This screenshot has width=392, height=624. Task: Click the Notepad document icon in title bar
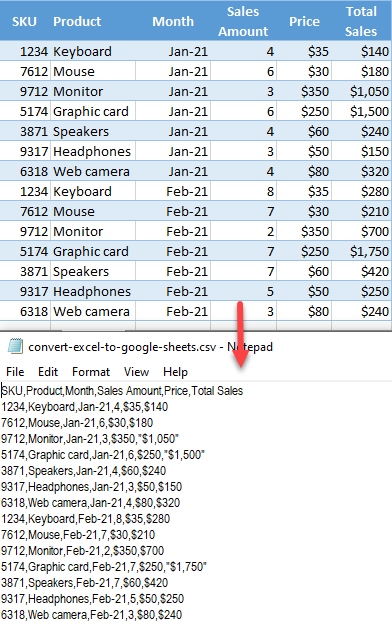coord(15,346)
